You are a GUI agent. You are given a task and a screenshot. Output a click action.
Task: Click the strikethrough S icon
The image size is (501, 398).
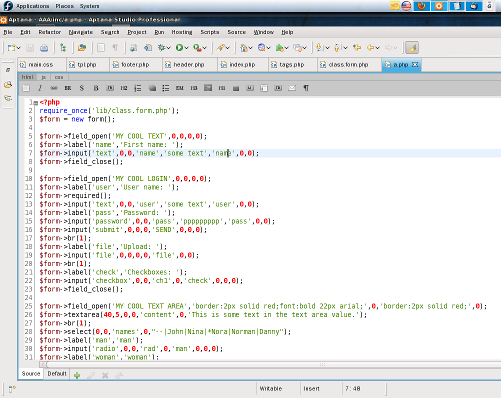pyautogui.click(x=82, y=88)
